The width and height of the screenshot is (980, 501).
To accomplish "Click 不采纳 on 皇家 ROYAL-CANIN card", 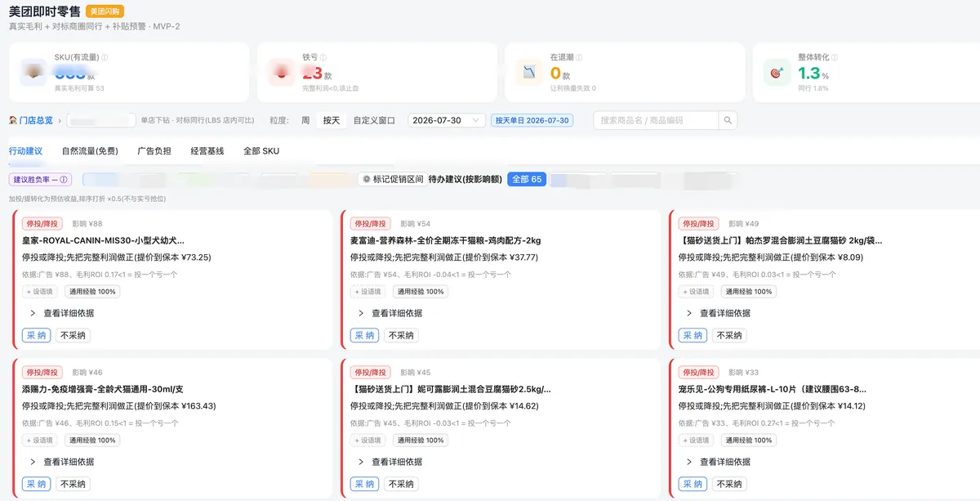I will tap(73, 335).
